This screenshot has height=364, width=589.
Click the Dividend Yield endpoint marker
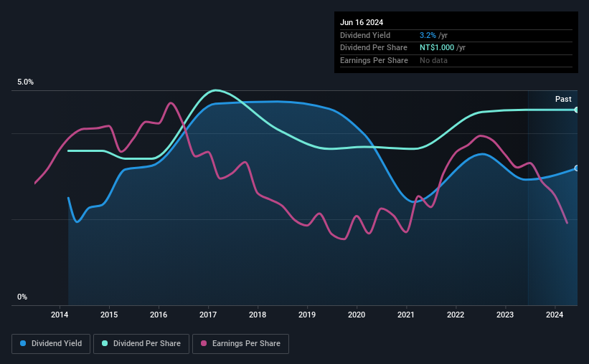(x=577, y=168)
